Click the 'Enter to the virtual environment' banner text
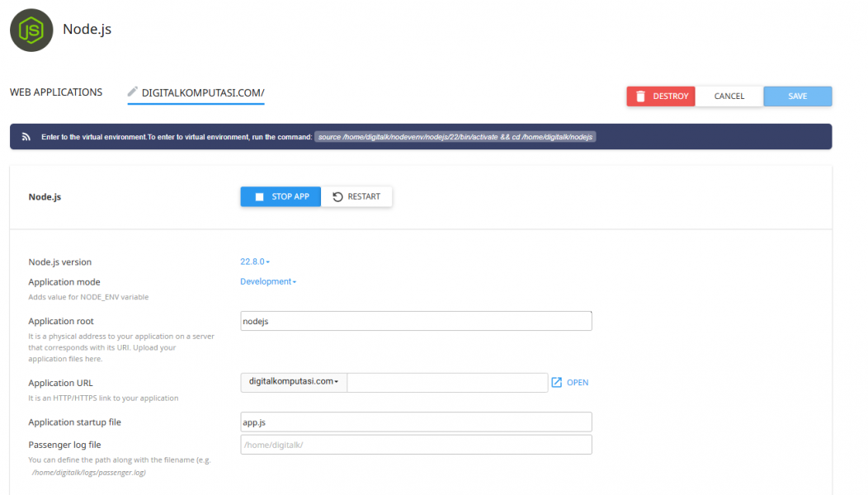Image resolution: width=868 pixels, height=495 pixels. [177, 137]
